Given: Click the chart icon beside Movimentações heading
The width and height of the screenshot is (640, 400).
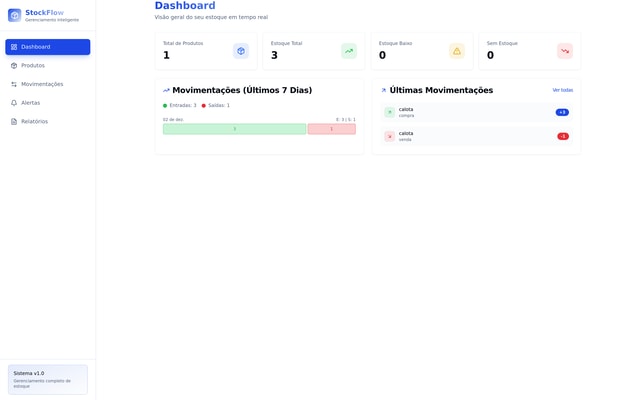Looking at the screenshot, I should pyautogui.click(x=166, y=90).
